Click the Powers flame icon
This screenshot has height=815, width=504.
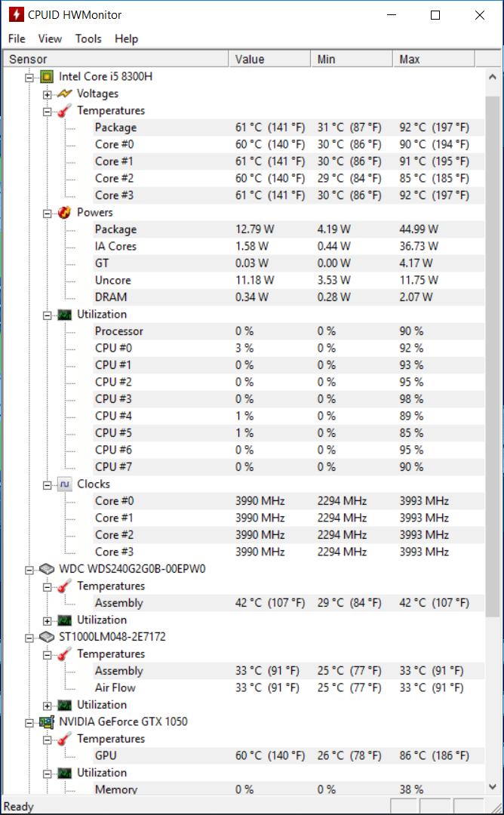[x=64, y=212]
